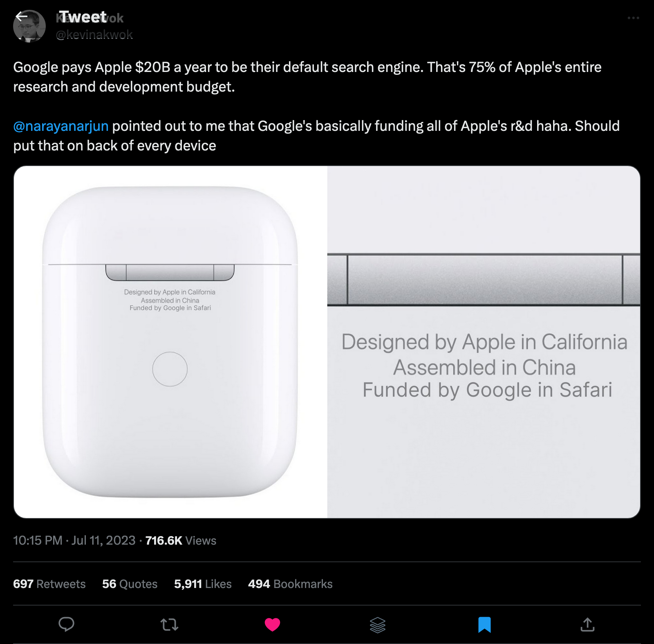
Task: View the 716.6K Views analytics
Action: 181,541
